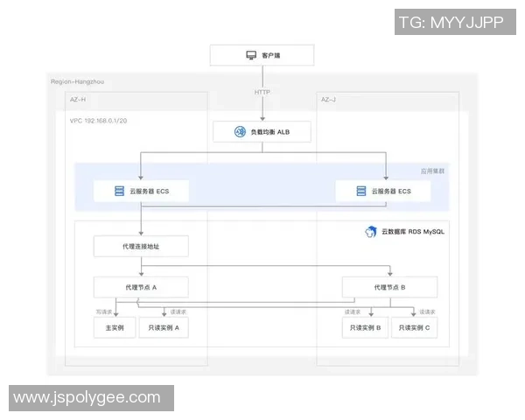Click the AZ-H zone label

[78, 100]
